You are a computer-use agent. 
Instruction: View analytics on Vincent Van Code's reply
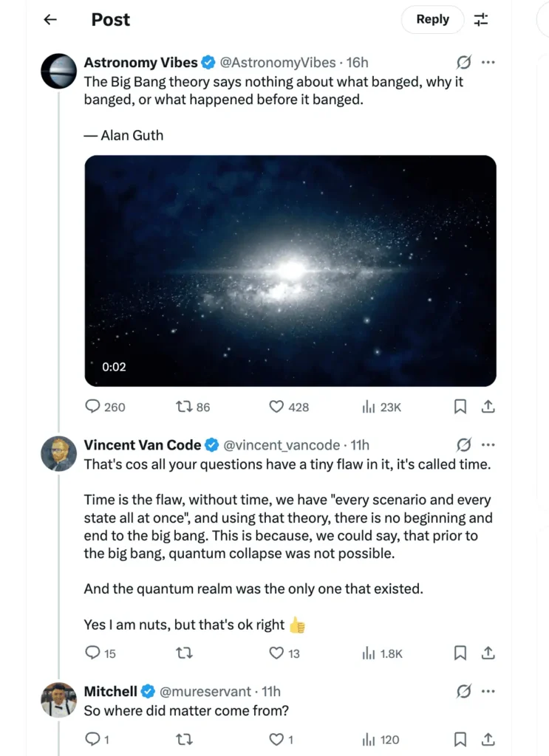pyautogui.click(x=378, y=653)
